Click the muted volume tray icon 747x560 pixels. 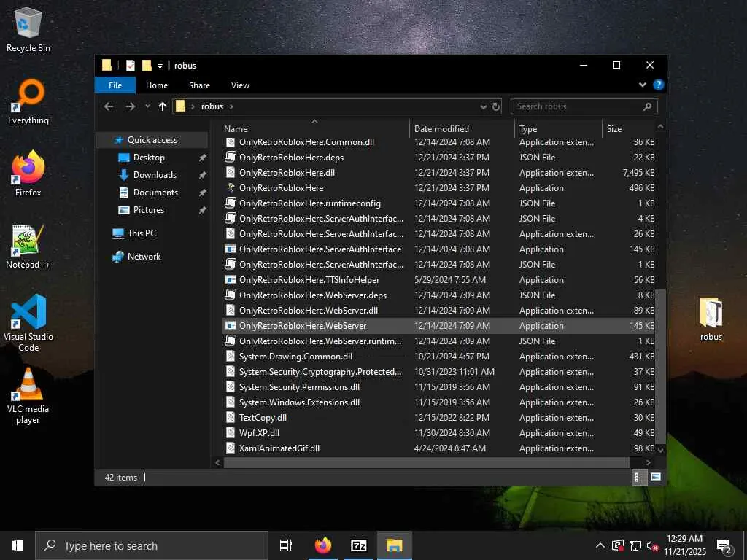tap(652, 545)
